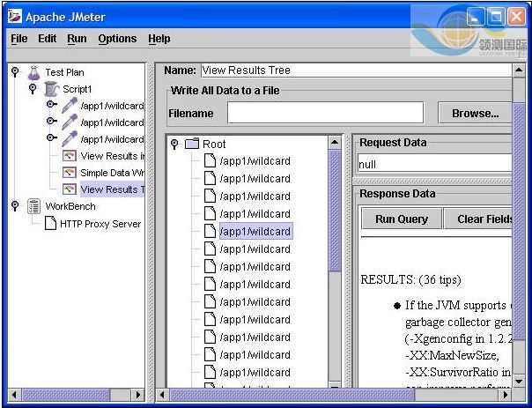Click the Test Plan flask icon
532x408 pixels.
tap(34, 72)
